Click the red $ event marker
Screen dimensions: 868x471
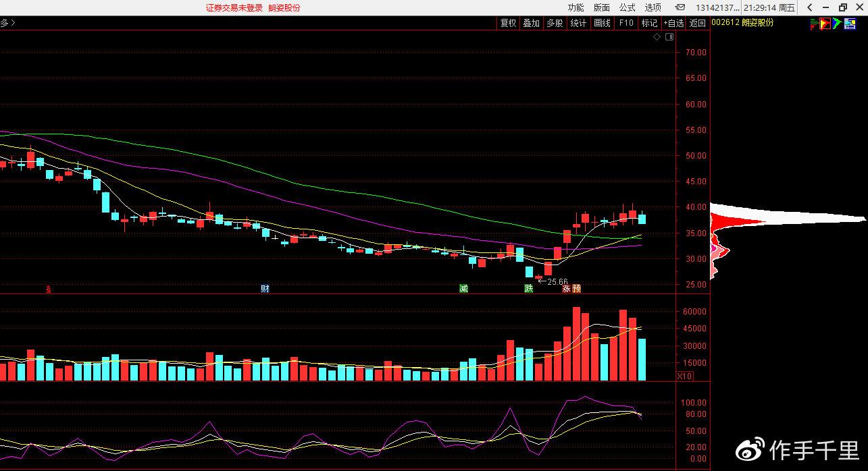tap(48, 289)
